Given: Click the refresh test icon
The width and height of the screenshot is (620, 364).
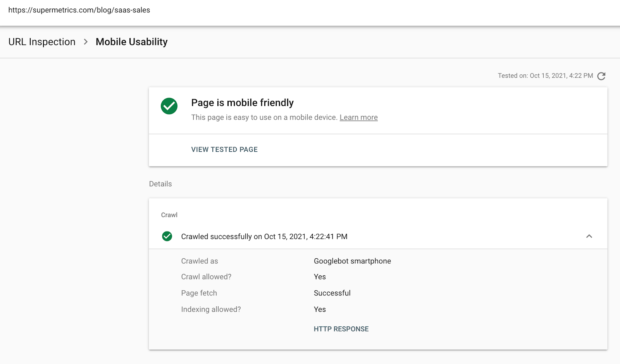Looking at the screenshot, I should 601,76.
